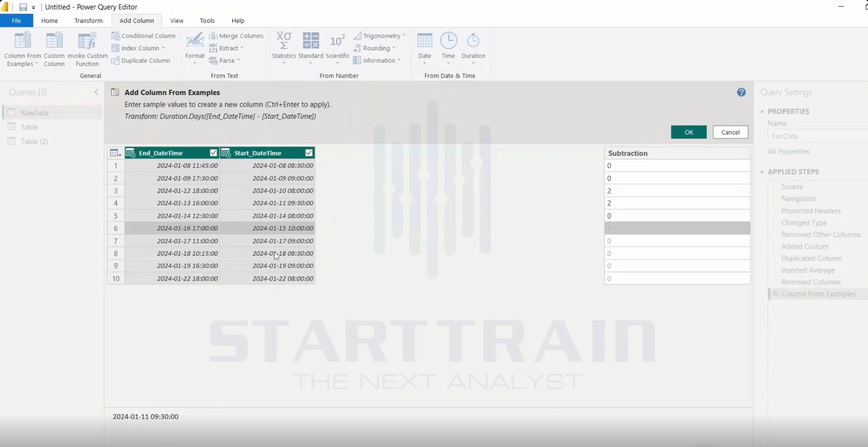Click the Subtraction column header
This screenshot has width=868, height=447.
[677, 153]
